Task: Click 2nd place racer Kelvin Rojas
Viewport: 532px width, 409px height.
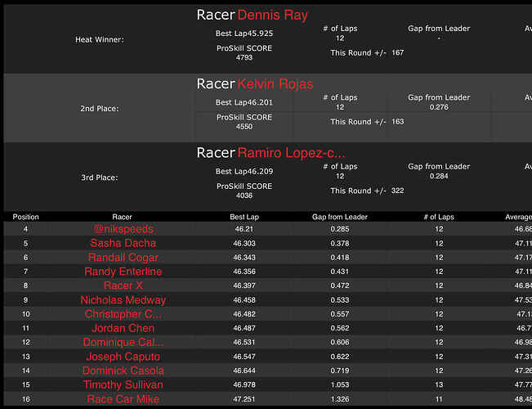Action: (275, 83)
